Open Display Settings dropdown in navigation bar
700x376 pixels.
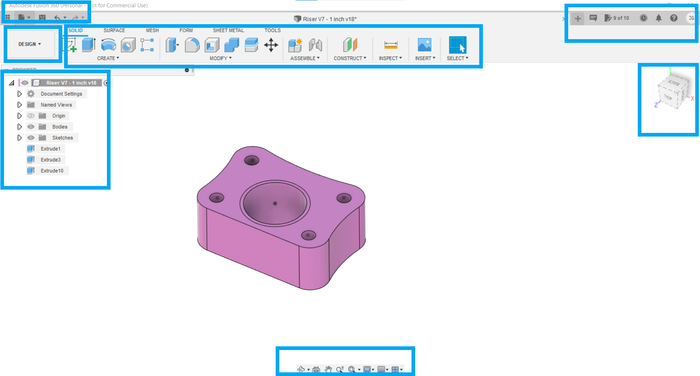click(369, 369)
